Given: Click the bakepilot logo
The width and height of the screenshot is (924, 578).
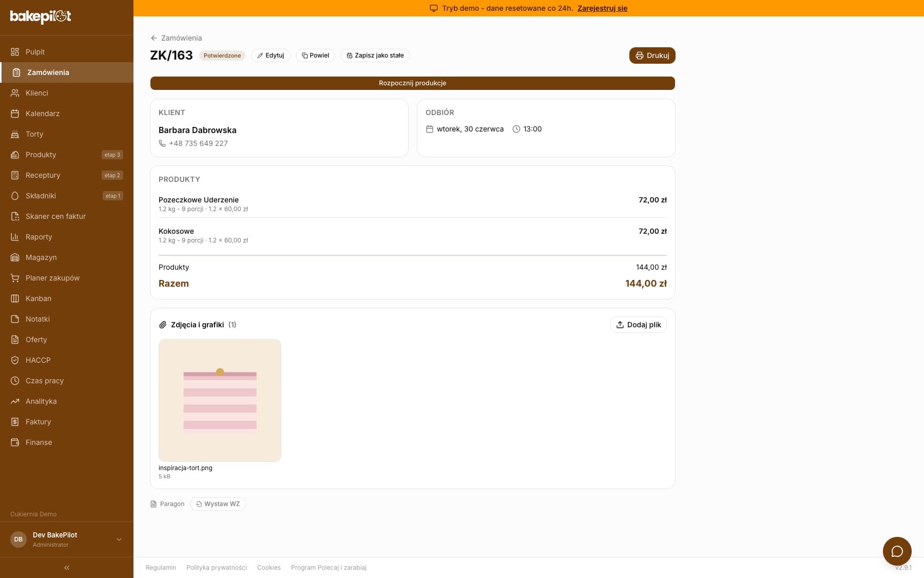Looking at the screenshot, I should [x=41, y=16].
